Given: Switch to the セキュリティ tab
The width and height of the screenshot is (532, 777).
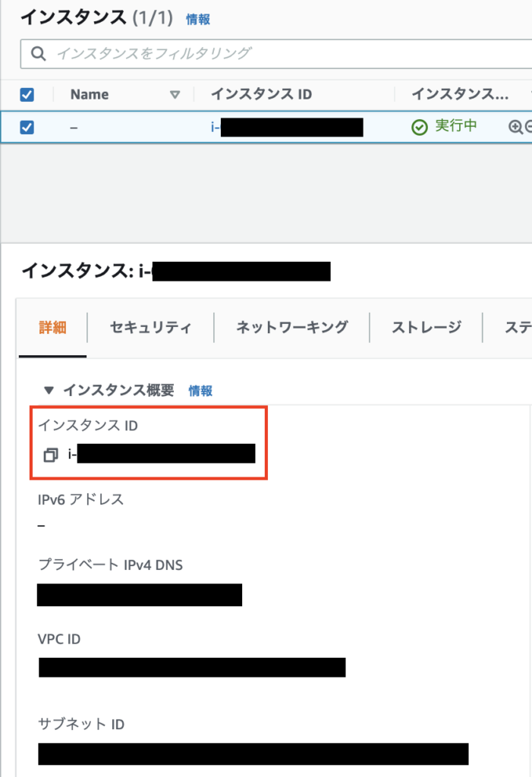Looking at the screenshot, I should [x=150, y=328].
